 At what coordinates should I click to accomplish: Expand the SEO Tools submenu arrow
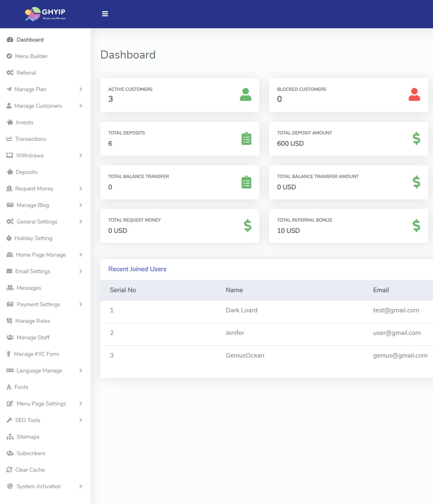pos(81,420)
